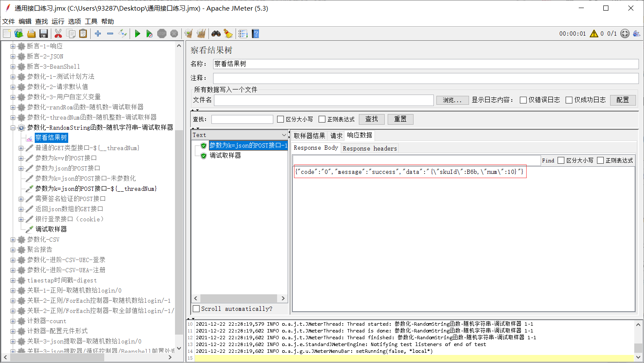Switch to 请求 tab
This screenshot has width=644, height=363.
point(336,136)
